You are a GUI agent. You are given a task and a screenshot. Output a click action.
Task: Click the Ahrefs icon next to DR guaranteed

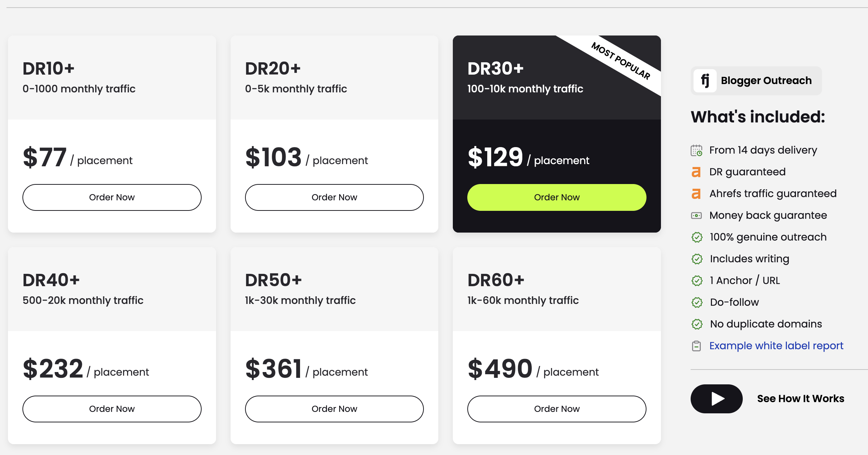696,172
